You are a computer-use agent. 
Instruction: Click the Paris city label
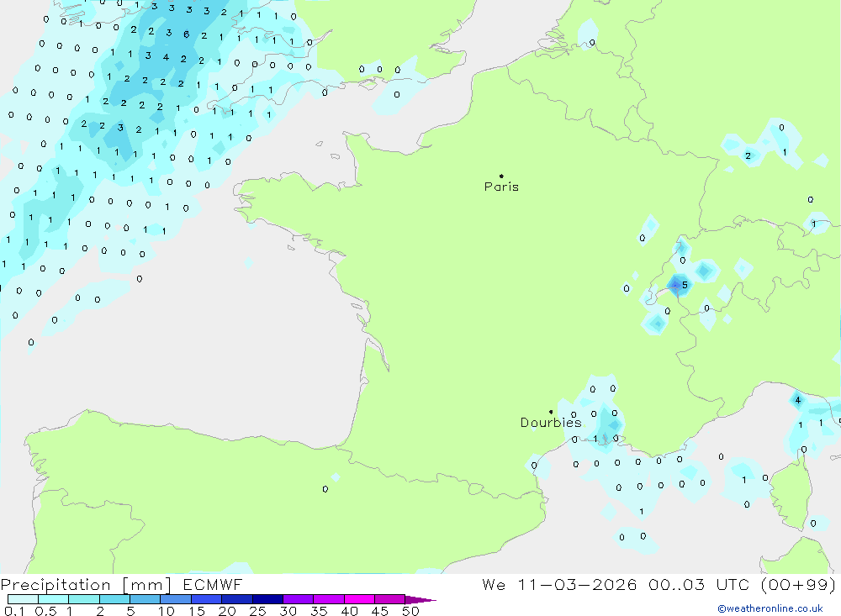501,187
